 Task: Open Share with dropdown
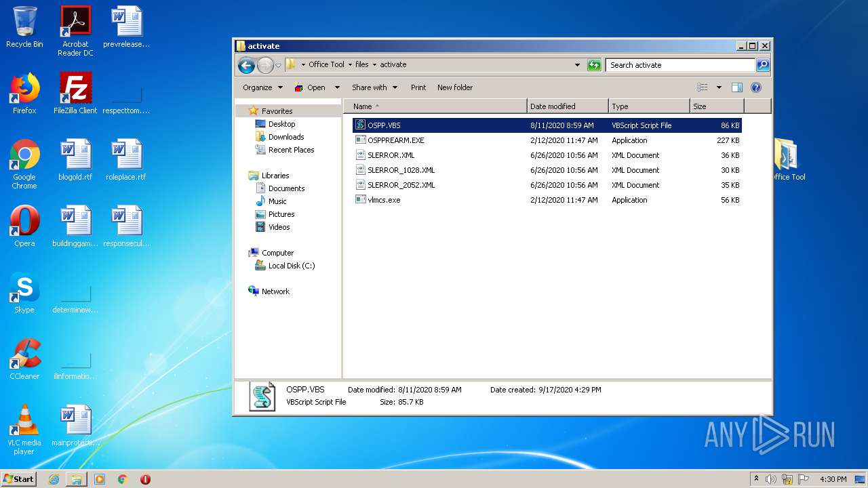[x=374, y=87]
